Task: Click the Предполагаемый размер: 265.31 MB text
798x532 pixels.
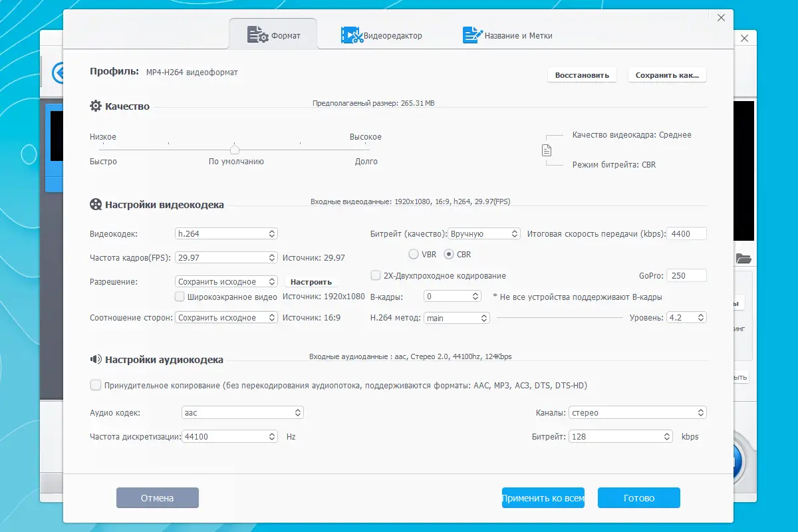Action: (373, 103)
